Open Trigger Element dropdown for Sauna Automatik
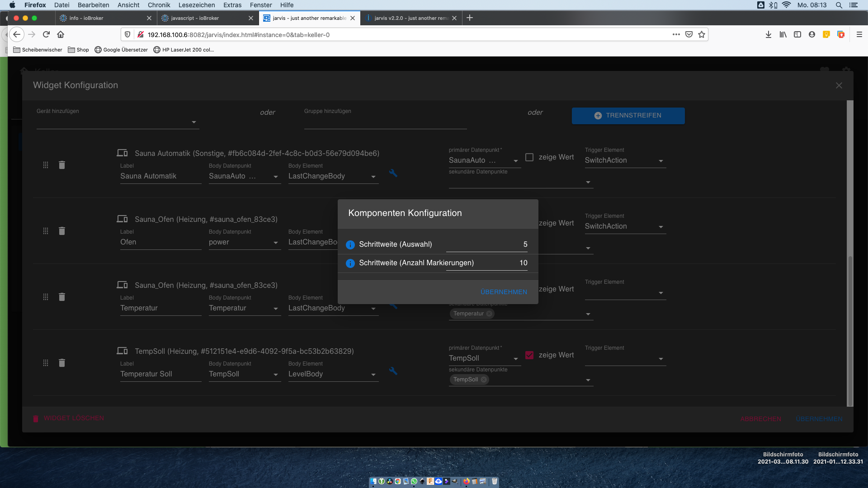Image resolution: width=868 pixels, height=488 pixels. [x=625, y=160]
